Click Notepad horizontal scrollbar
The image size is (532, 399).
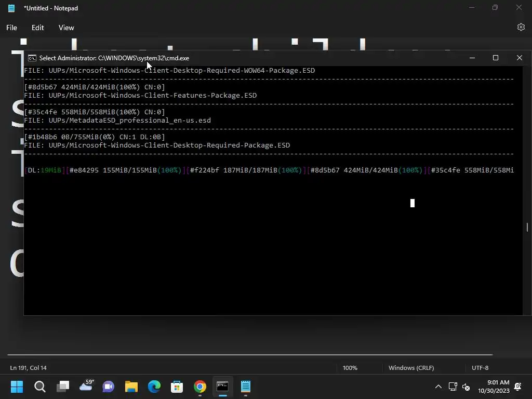[x=250, y=355]
